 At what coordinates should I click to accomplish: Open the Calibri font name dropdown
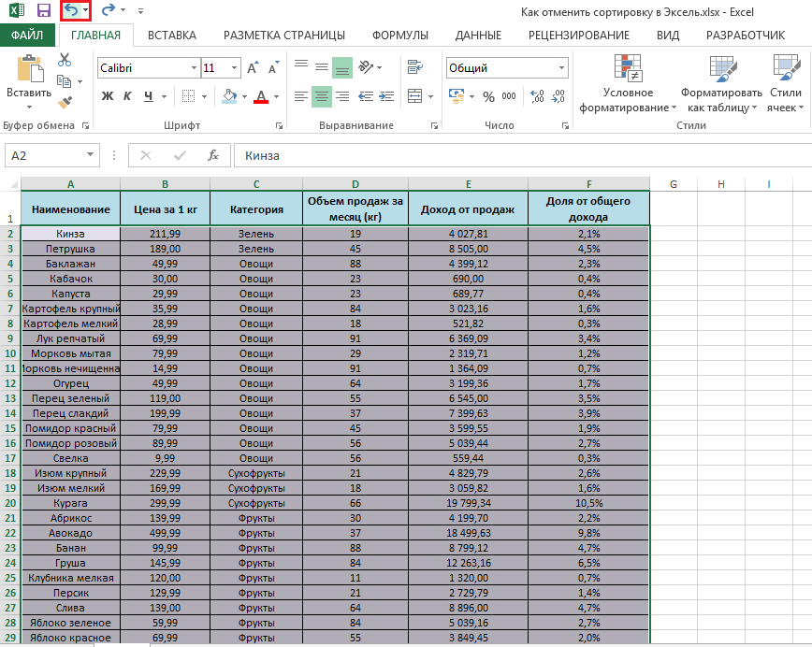coord(194,68)
